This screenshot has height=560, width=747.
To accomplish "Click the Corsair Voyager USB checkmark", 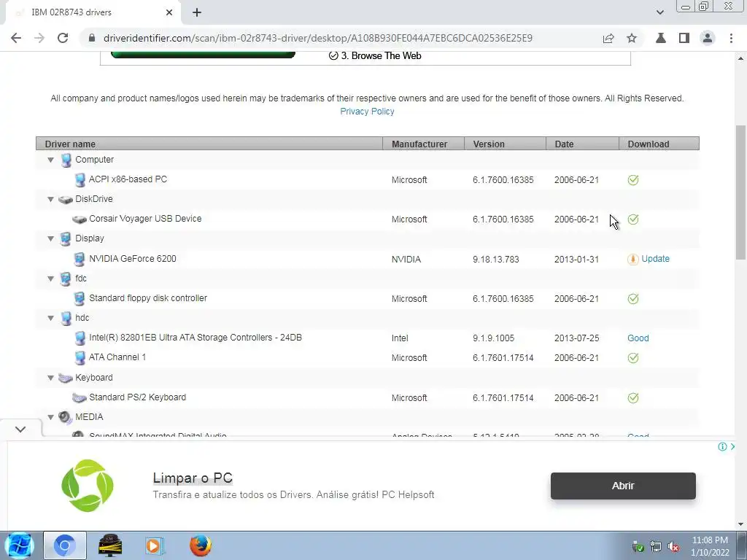I will click(x=633, y=219).
